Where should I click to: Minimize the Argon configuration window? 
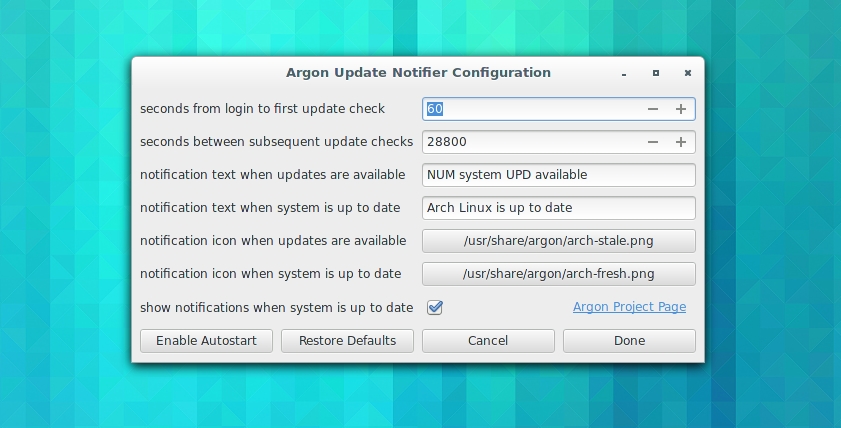point(624,73)
